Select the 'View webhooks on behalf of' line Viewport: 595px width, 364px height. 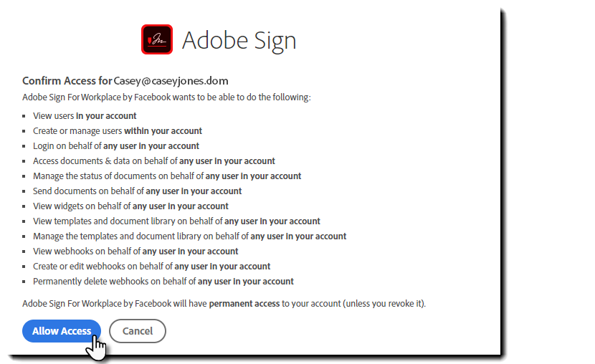pos(135,252)
